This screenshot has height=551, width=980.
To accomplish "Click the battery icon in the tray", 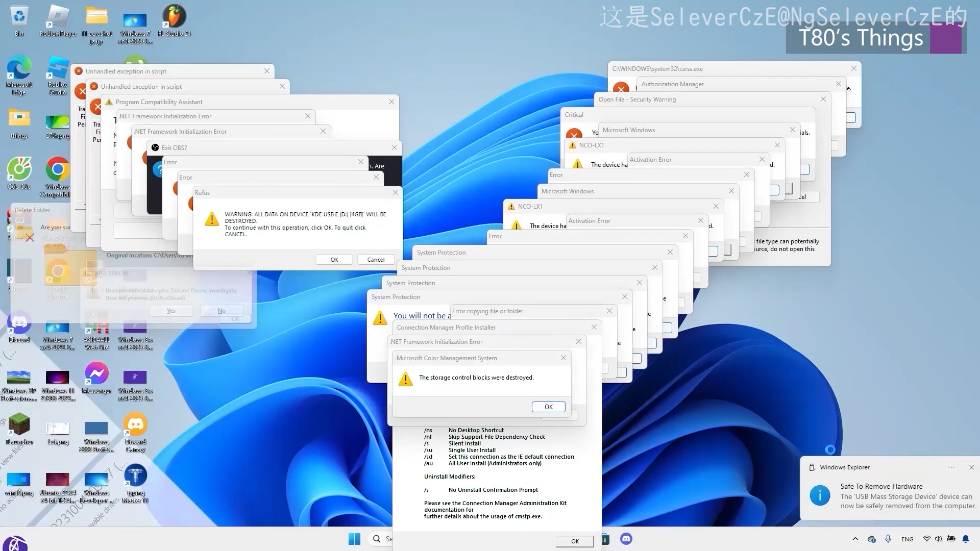I will (951, 539).
